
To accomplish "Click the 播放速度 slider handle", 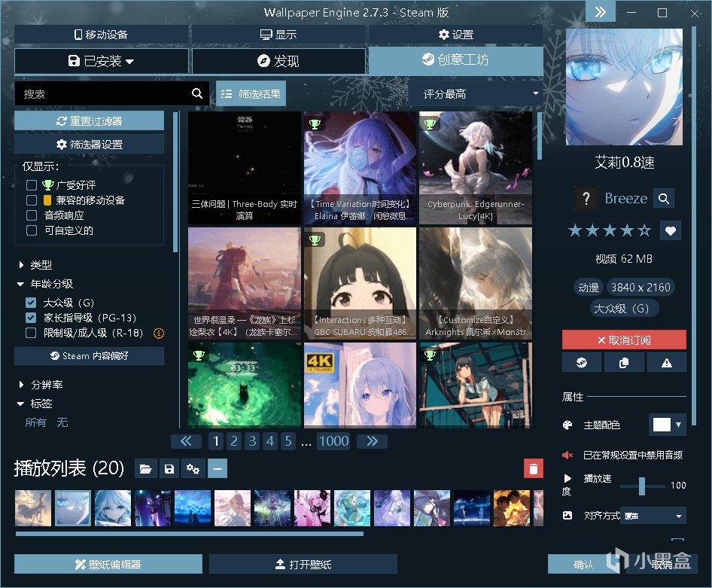I will pos(641,486).
